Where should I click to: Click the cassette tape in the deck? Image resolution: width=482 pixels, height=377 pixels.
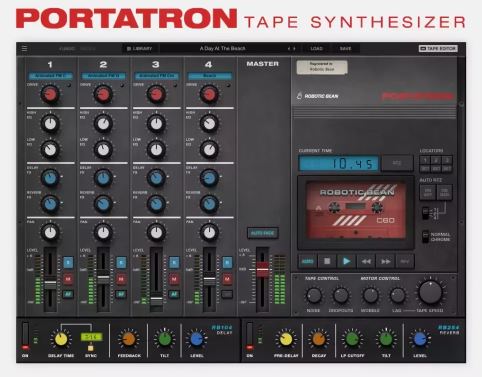pos(356,211)
